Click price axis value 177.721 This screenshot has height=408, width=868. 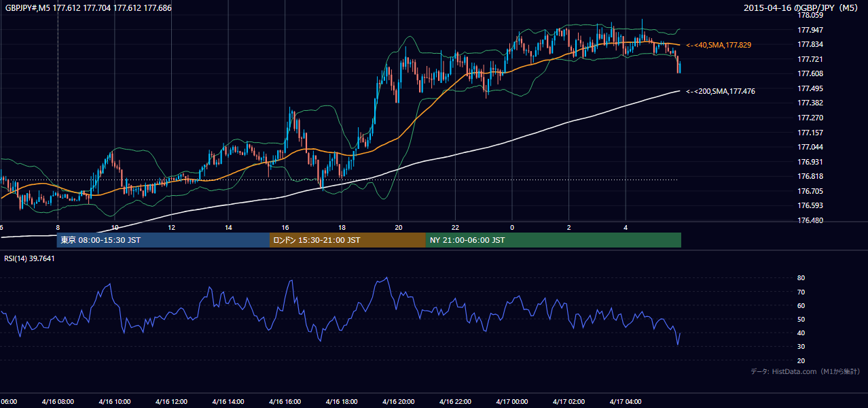click(810, 59)
